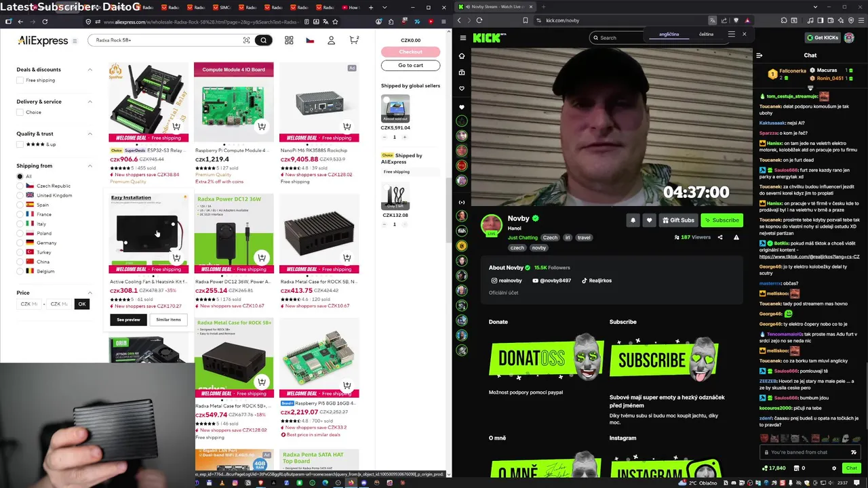Select China shipping from option
Viewport: 868px width, 488px height.
(20, 262)
